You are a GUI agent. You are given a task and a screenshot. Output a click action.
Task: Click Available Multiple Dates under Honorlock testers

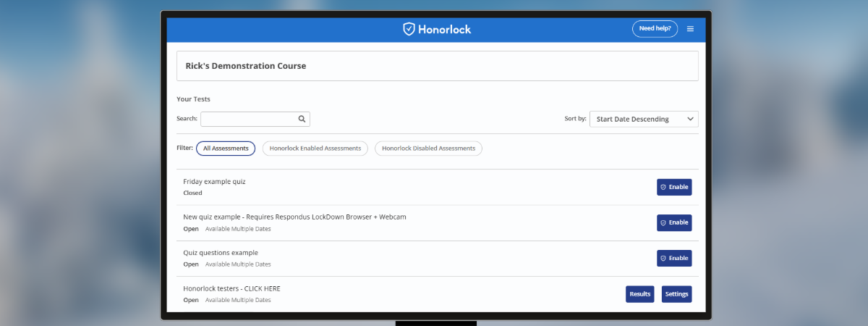pyautogui.click(x=238, y=300)
